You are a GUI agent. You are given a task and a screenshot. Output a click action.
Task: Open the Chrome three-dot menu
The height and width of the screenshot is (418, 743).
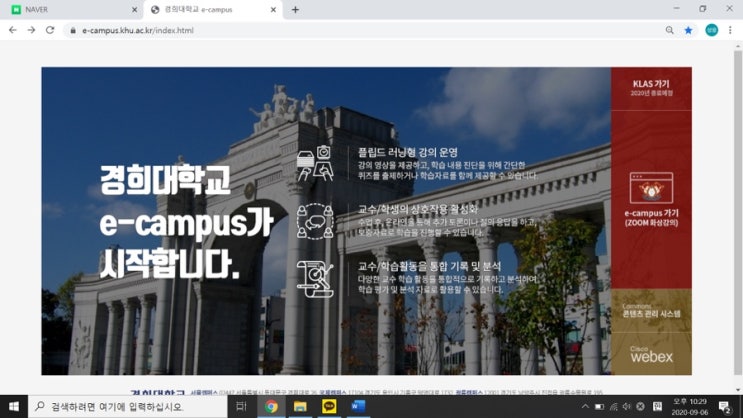coord(730,30)
